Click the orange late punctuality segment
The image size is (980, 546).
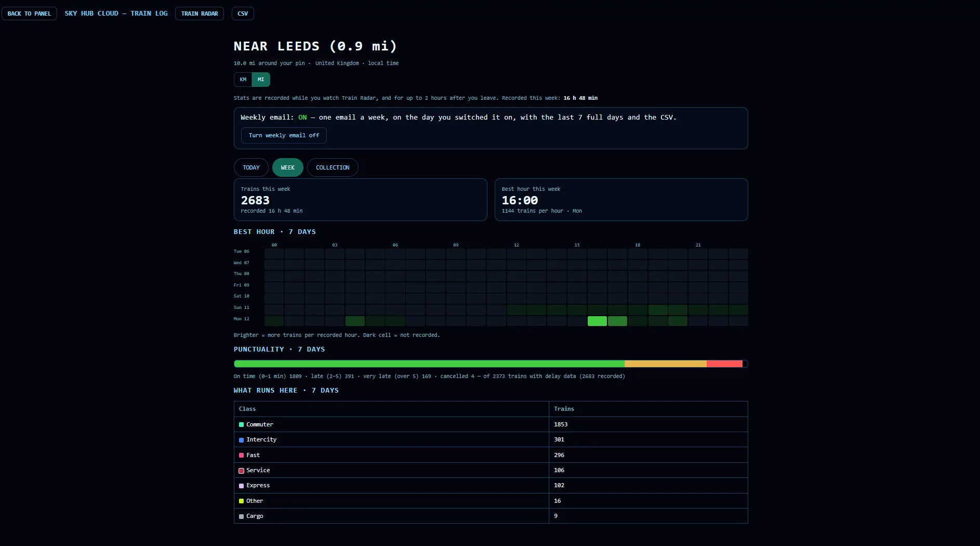pos(666,364)
